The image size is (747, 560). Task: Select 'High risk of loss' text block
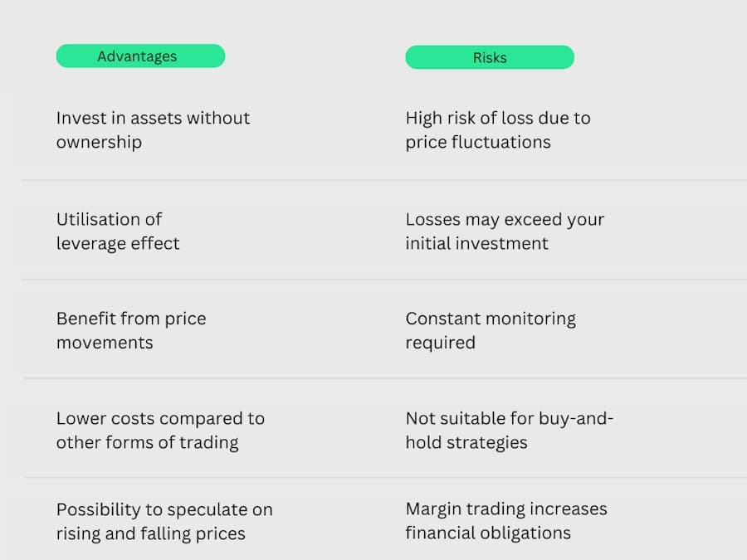point(497,129)
